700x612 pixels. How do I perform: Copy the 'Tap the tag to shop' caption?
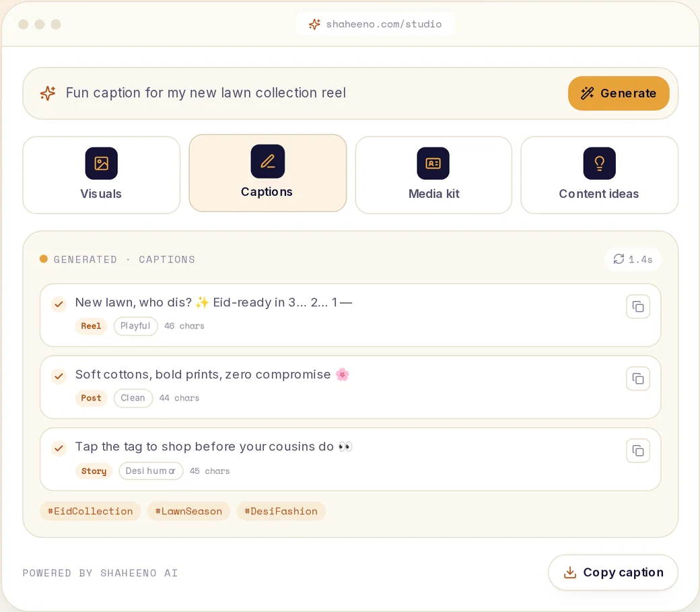click(x=637, y=450)
